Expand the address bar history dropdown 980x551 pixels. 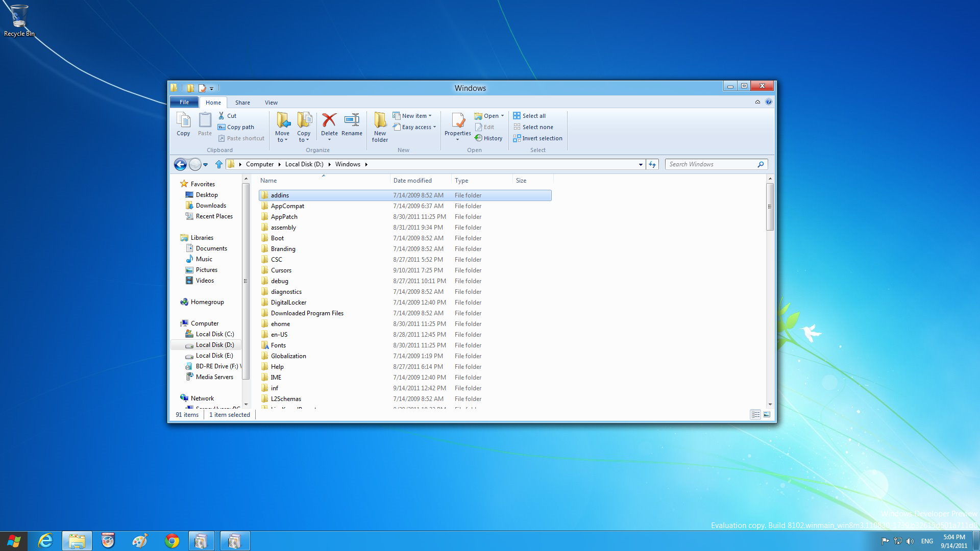pyautogui.click(x=641, y=164)
